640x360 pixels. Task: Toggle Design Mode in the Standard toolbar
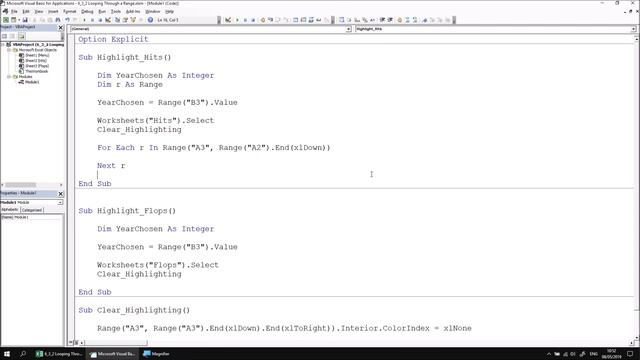pos(108,20)
